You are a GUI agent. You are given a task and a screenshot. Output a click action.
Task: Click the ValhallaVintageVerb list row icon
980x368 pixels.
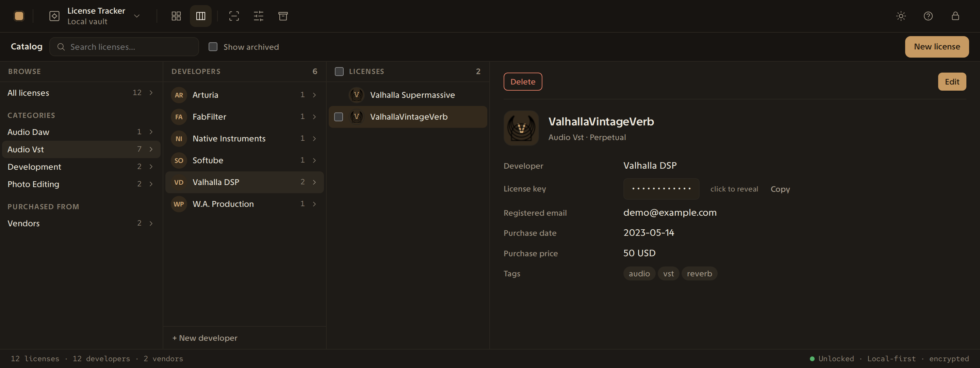click(357, 117)
